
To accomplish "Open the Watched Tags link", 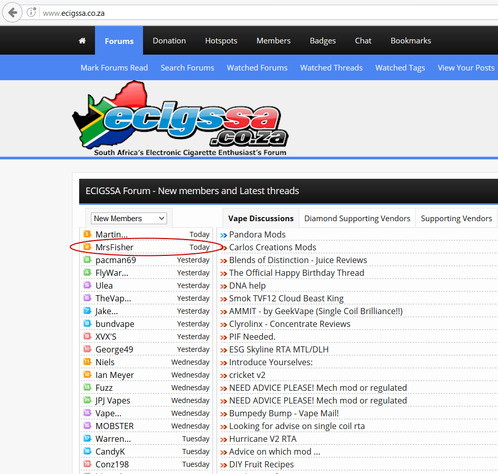I will tap(400, 68).
